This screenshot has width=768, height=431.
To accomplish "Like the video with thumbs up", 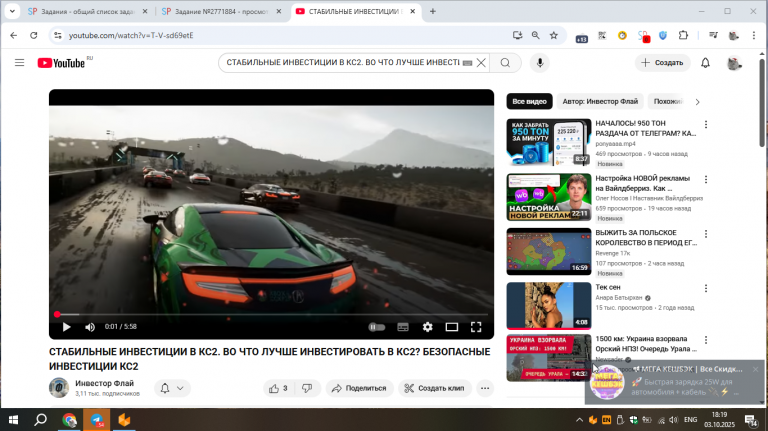I will (278, 388).
